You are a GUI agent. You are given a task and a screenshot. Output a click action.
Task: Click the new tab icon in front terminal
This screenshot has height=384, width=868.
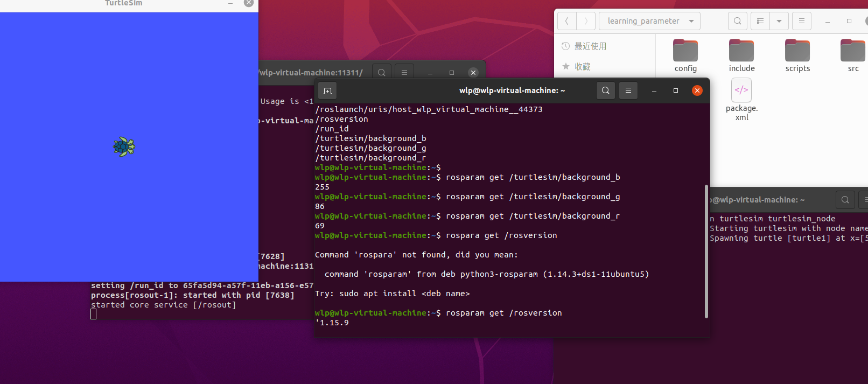(327, 90)
